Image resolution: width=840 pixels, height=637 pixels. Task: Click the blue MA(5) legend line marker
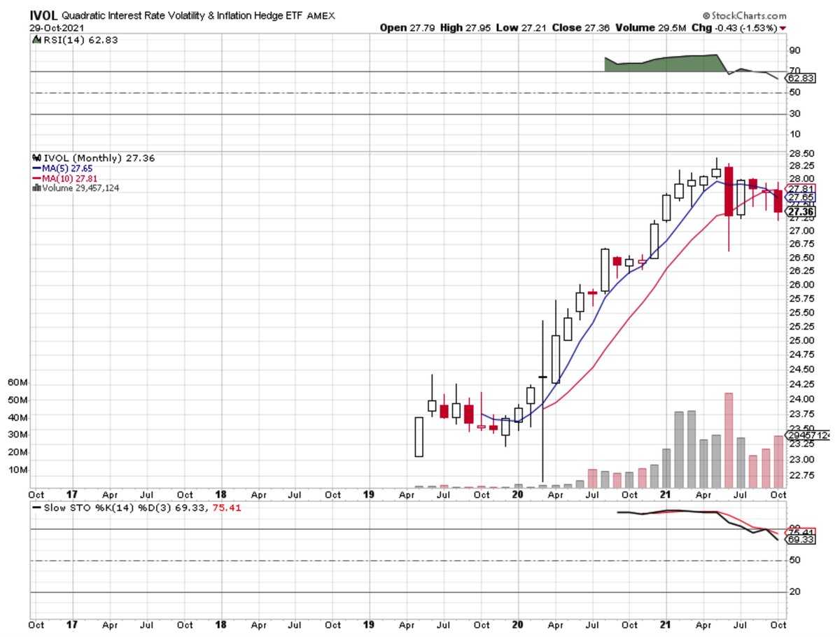[x=37, y=169]
